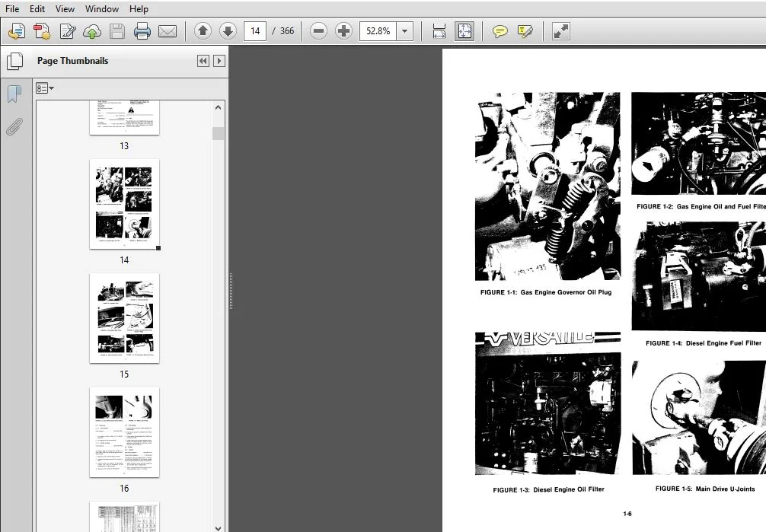This screenshot has width=766, height=532.
Task: Click the Page Thumbnails panel icon
Action: pos(14,61)
